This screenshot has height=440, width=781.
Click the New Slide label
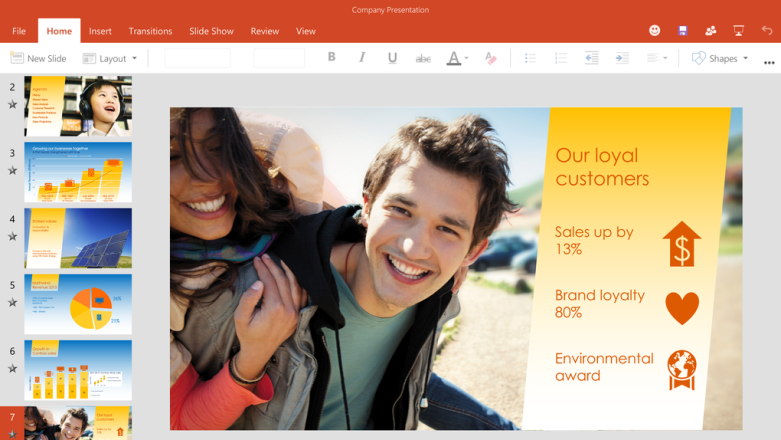[x=47, y=58]
